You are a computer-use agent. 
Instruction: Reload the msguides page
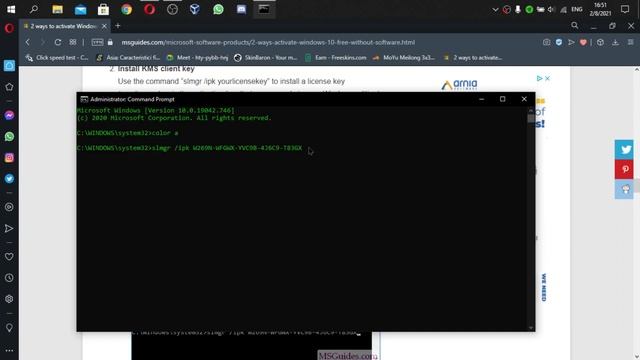[58, 42]
